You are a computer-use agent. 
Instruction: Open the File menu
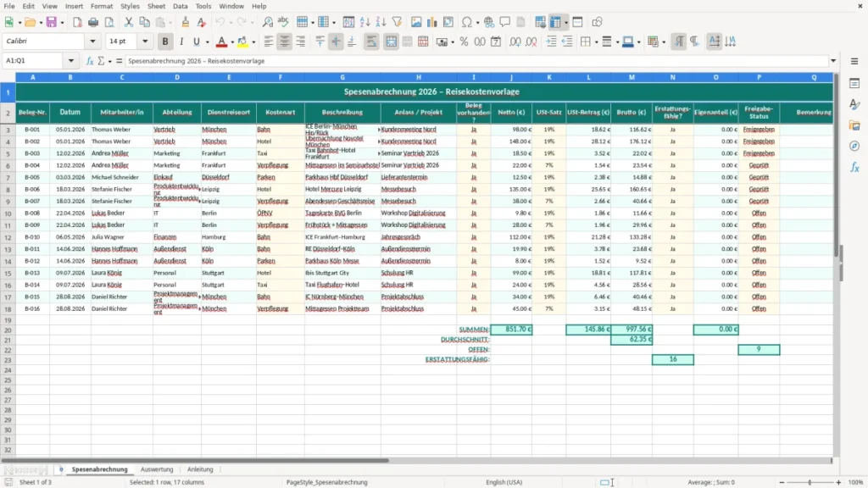pos(9,6)
